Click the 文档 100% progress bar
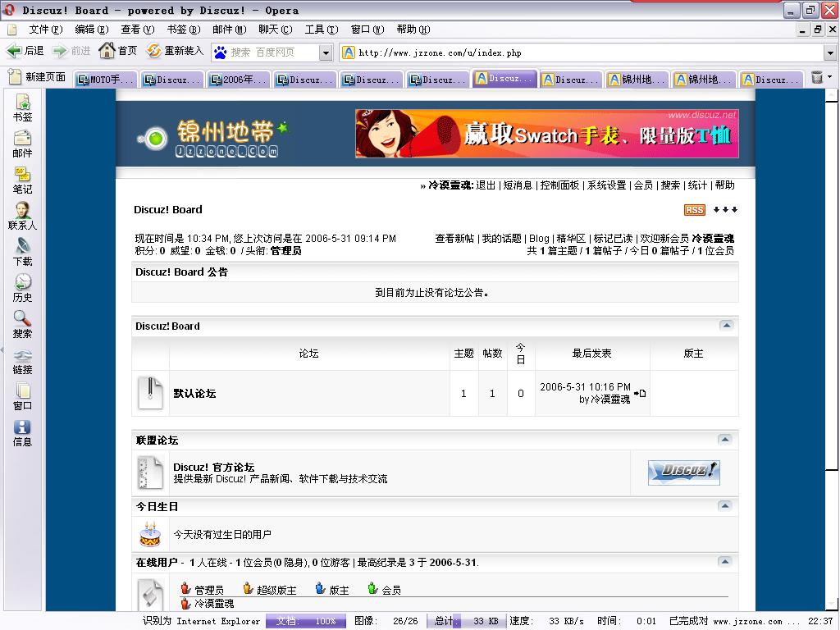The width and height of the screenshot is (840, 630). pos(307,621)
